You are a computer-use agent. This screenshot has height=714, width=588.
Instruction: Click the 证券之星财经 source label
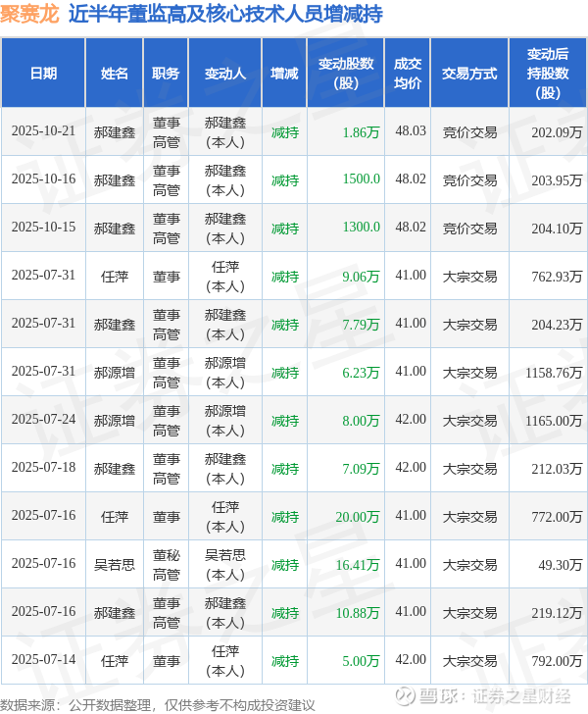[521, 696]
